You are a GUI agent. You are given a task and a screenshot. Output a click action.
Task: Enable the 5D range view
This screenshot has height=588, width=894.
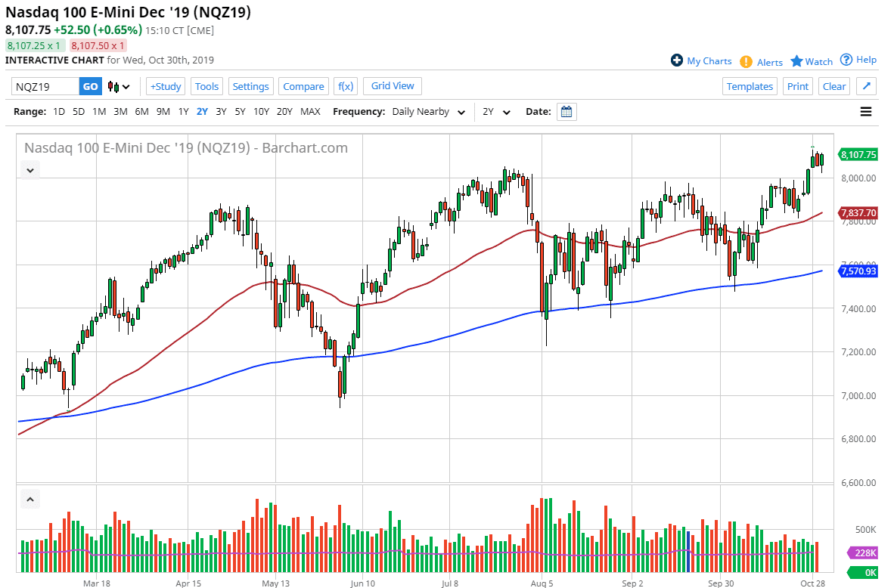[78, 111]
